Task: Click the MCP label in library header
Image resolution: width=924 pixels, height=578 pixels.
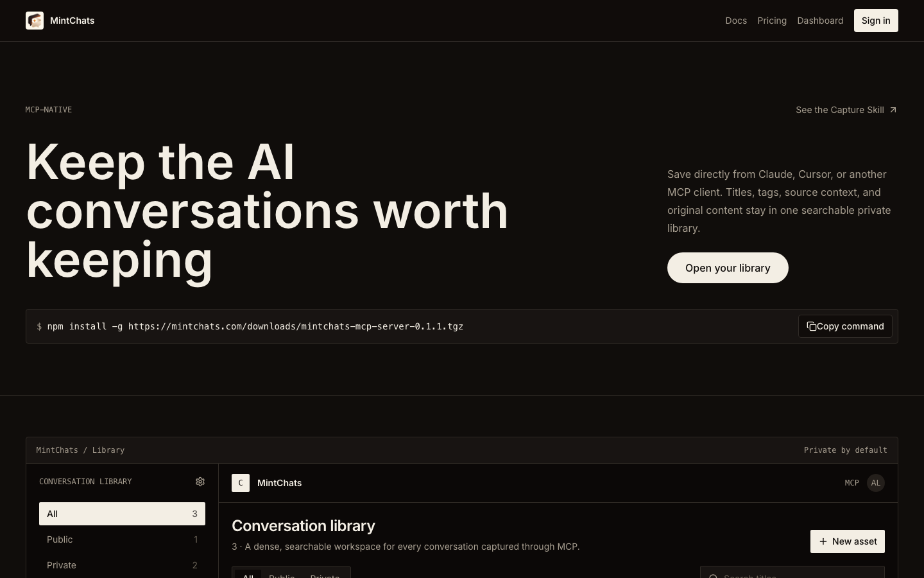Action: pyautogui.click(x=851, y=483)
